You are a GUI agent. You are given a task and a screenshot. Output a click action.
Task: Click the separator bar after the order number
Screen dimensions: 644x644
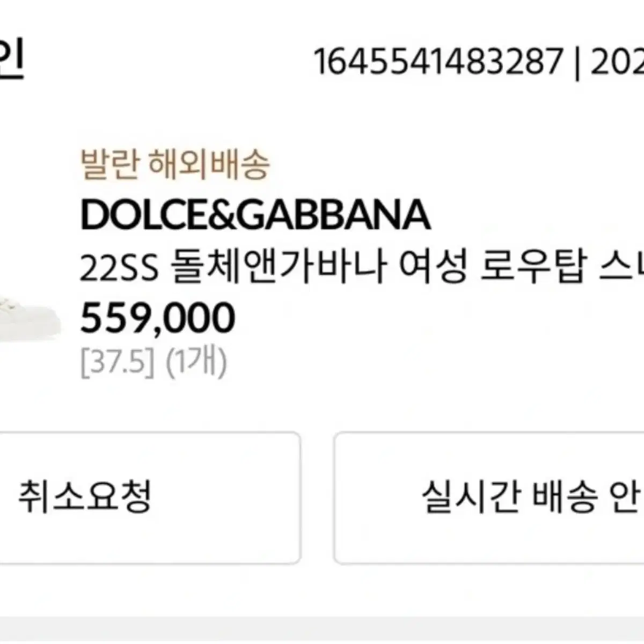[x=577, y=62]
